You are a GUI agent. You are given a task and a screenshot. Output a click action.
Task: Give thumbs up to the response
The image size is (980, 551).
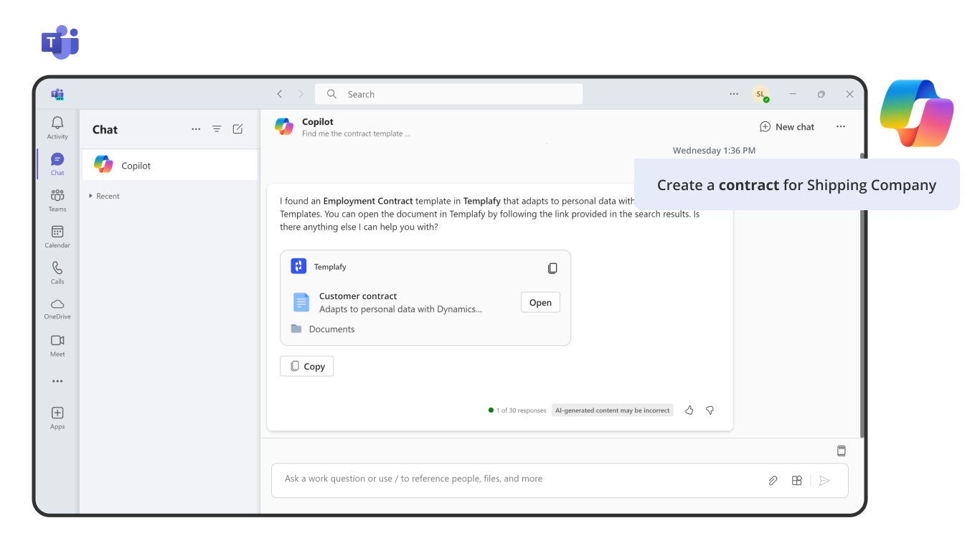pos(689,410)
